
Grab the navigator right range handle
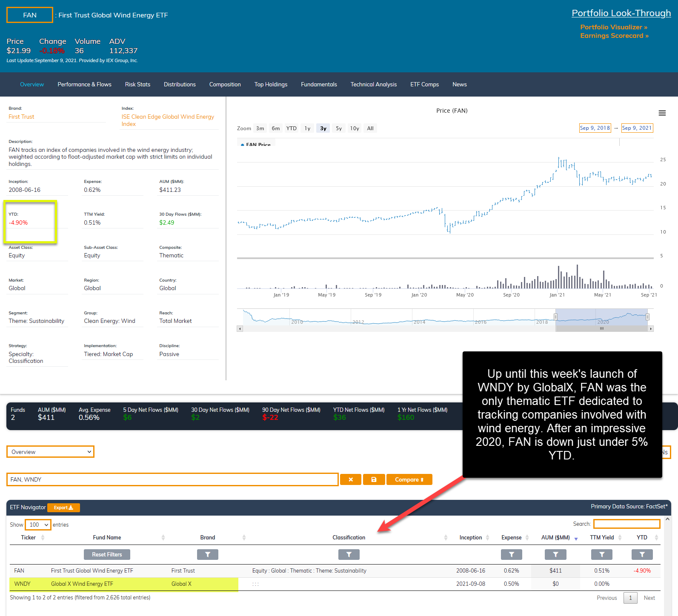click(647, 317)
